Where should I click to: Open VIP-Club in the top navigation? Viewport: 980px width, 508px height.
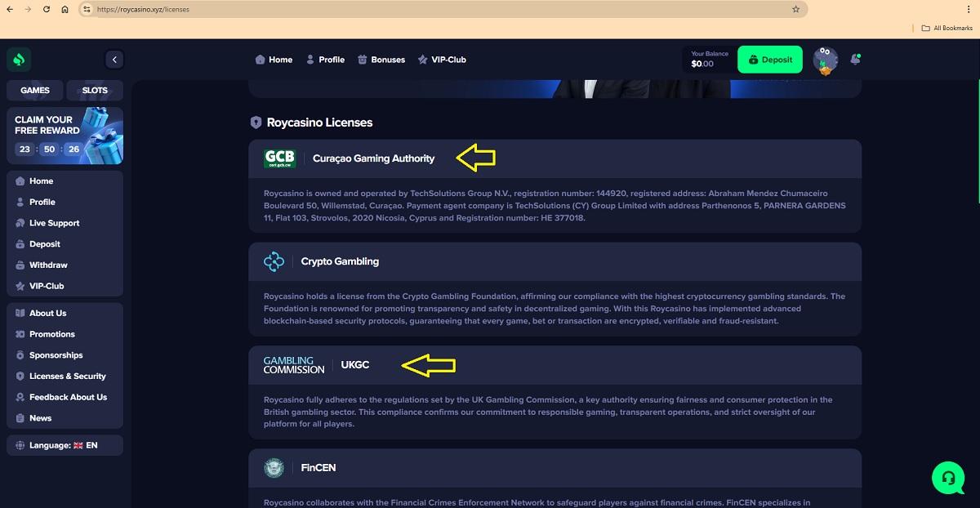click(442, 60)
